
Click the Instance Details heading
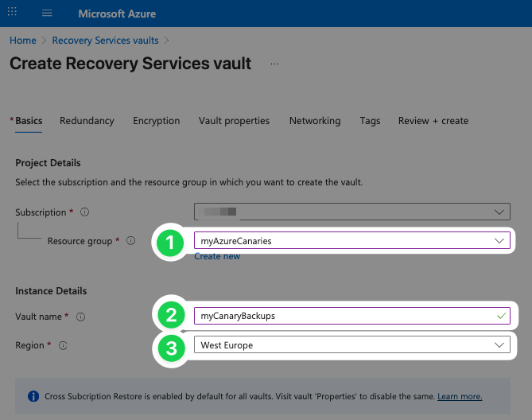(x=51, y=291)
